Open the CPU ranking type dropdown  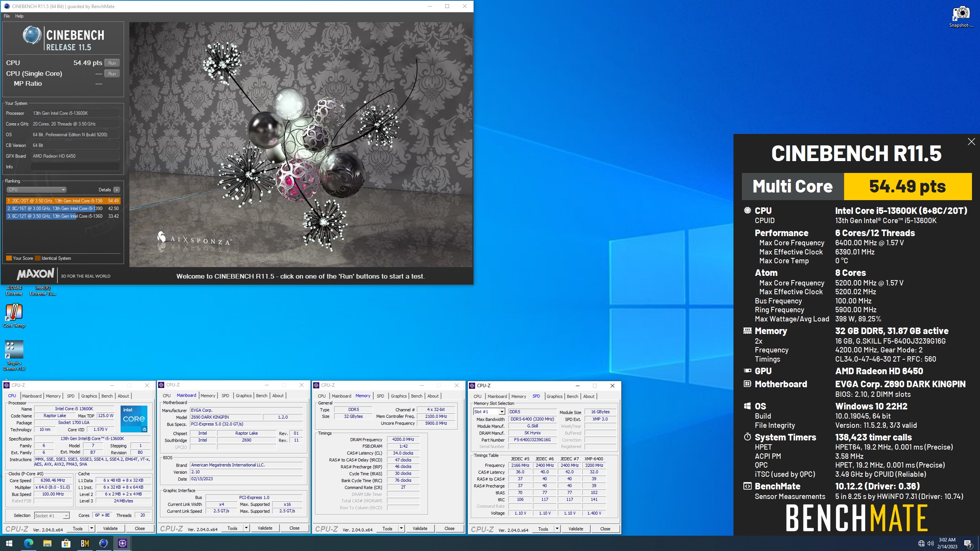click(36, 190)
